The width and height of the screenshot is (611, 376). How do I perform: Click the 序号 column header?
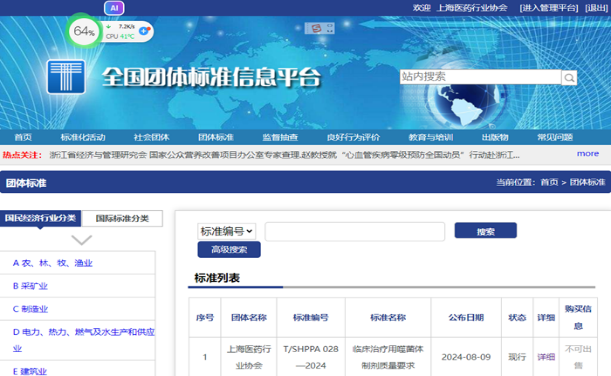point(205,318)
